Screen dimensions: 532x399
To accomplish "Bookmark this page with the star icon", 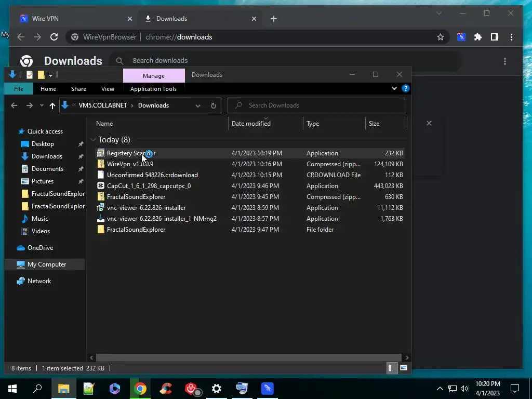I will click(441, 37).
